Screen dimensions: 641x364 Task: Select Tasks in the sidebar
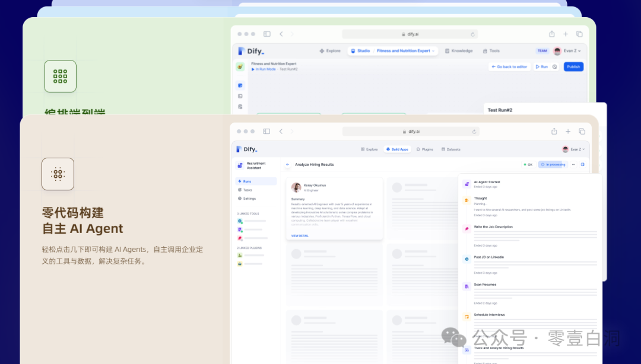pyautogui.click(x=247, y=190)
